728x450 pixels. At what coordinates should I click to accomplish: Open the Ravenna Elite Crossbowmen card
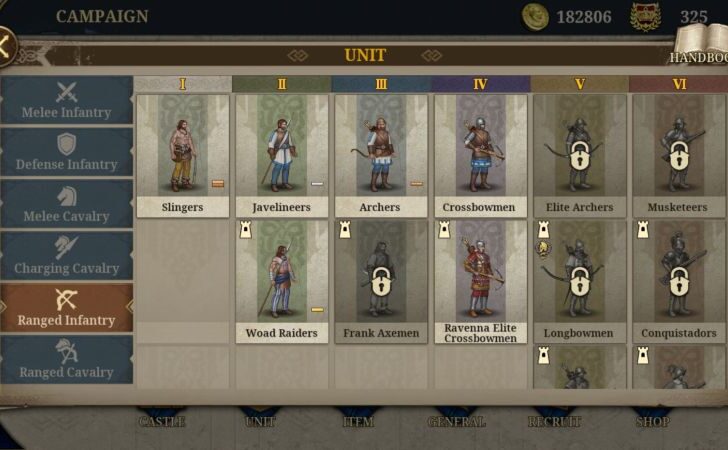click(x=481, y=282)
